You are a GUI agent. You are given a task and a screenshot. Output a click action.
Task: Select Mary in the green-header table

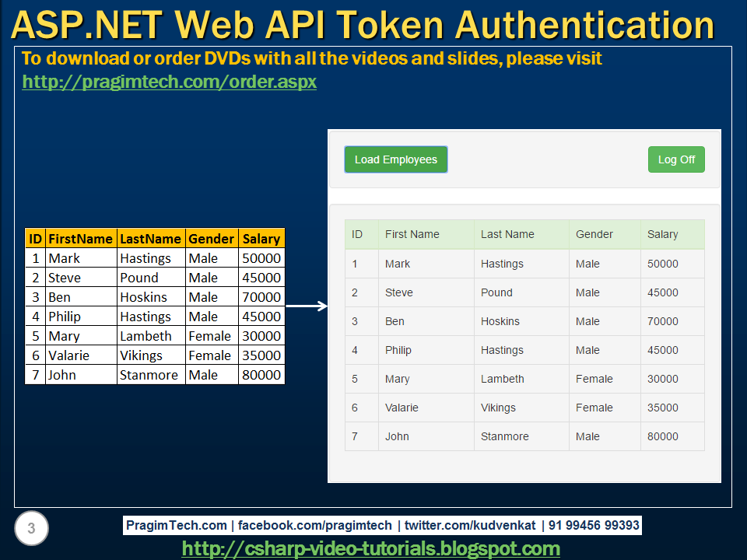(398, 379)
